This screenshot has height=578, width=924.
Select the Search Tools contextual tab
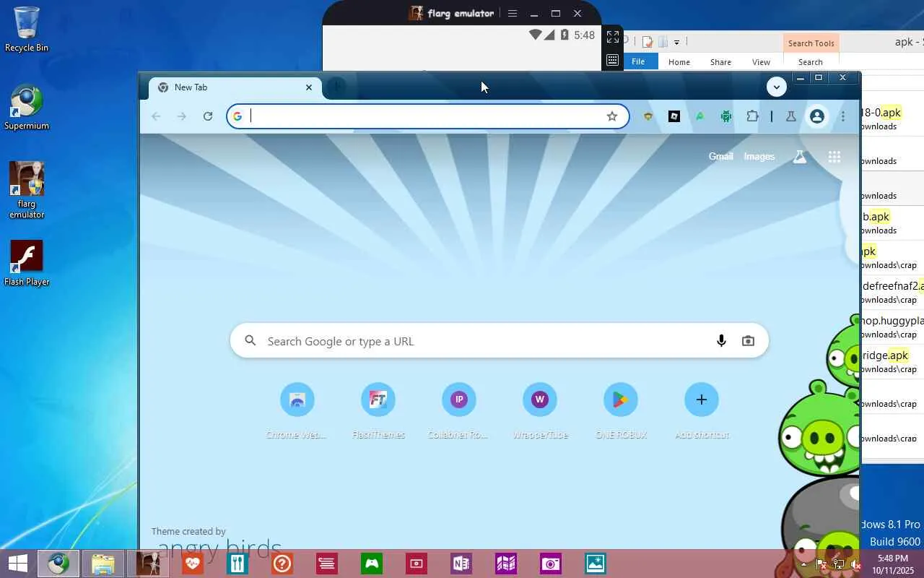click(811, 43)
